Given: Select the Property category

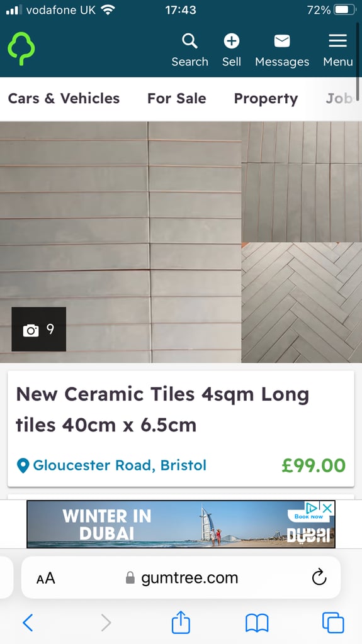Looking at the screenshot, I should click(266, 99).
